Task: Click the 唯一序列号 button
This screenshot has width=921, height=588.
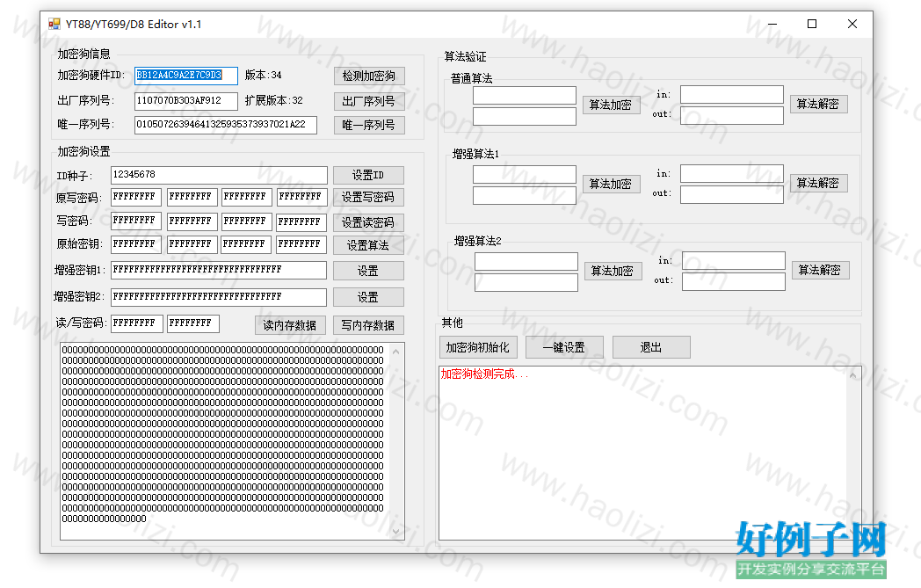Action: pos(369,125)
